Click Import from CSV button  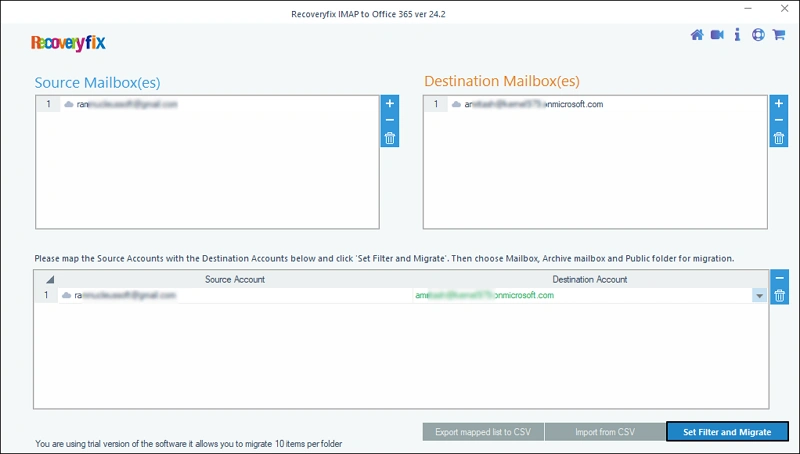coord(605,432)
